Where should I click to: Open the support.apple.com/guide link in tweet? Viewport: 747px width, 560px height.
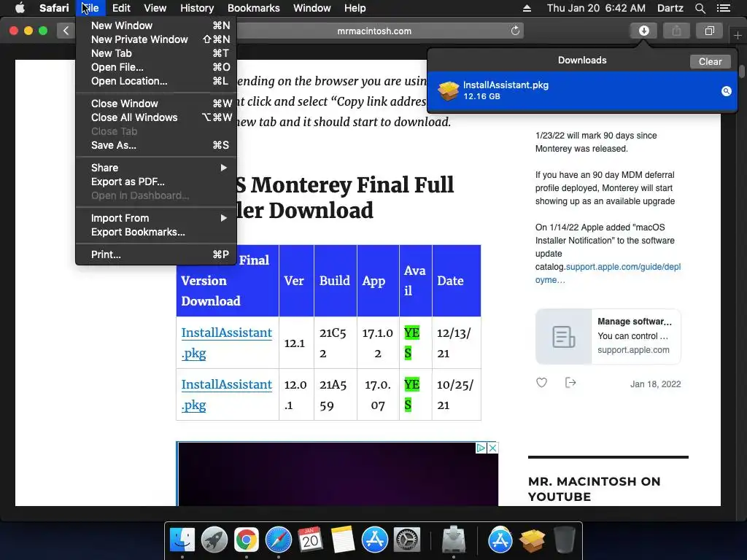pos(608,273)
